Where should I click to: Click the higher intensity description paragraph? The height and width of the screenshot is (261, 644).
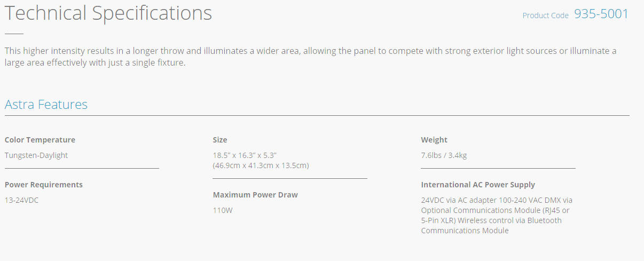pyautogui.click(x=310, y=57)
